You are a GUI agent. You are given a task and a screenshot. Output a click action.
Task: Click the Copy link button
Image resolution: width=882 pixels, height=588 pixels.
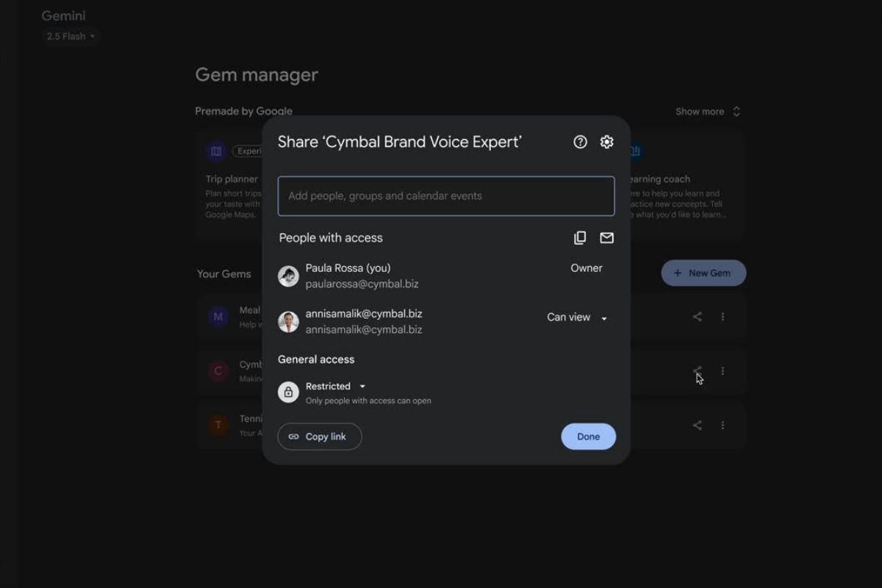tap(320, 437)
